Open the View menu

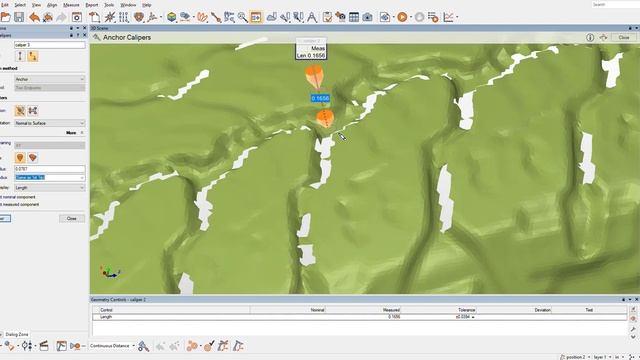[36, 5]
